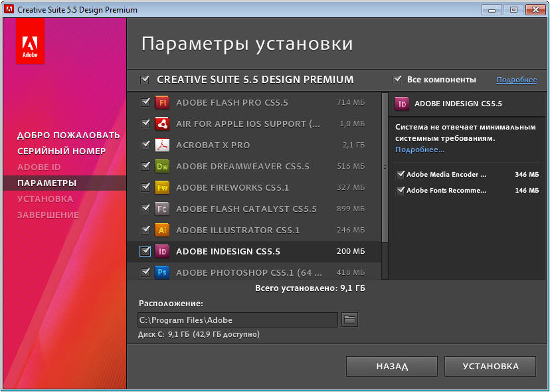Click the install location path field

click(x=237, y=320)
